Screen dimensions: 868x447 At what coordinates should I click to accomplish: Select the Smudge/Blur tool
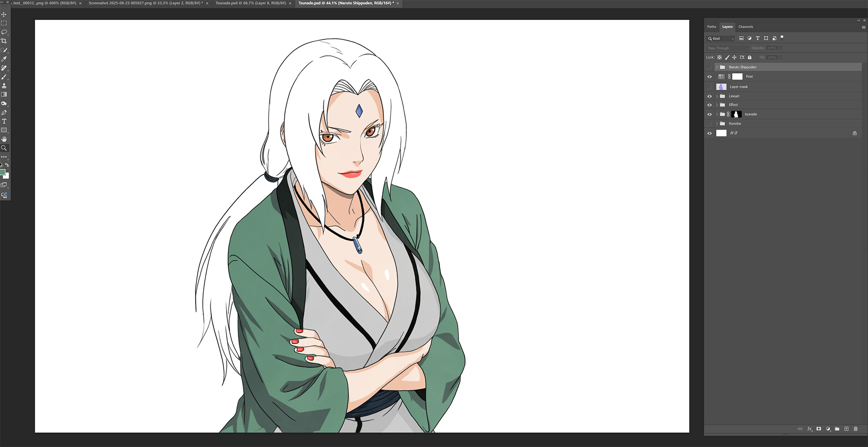[x=4, y=104]
